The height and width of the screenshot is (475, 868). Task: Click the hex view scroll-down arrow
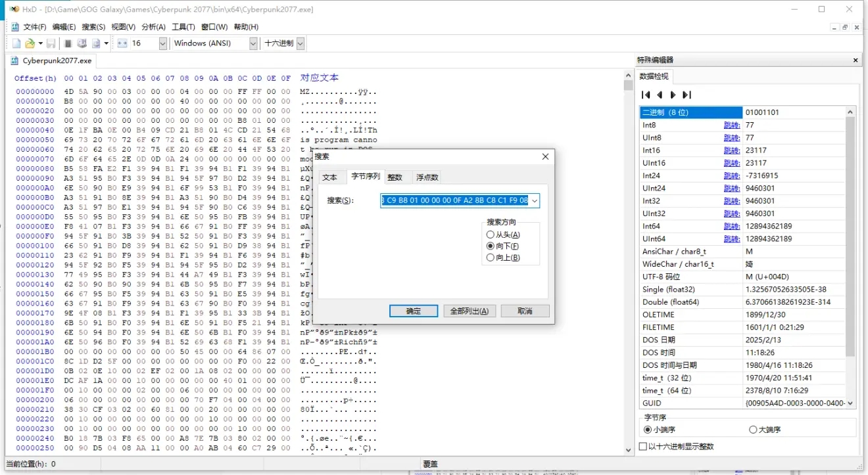(628, 449)
